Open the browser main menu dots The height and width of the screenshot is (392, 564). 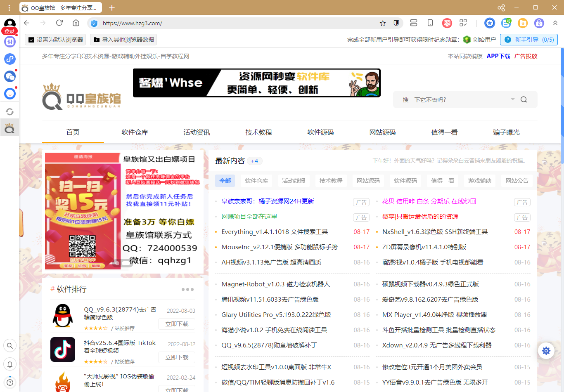coord(9,7)
